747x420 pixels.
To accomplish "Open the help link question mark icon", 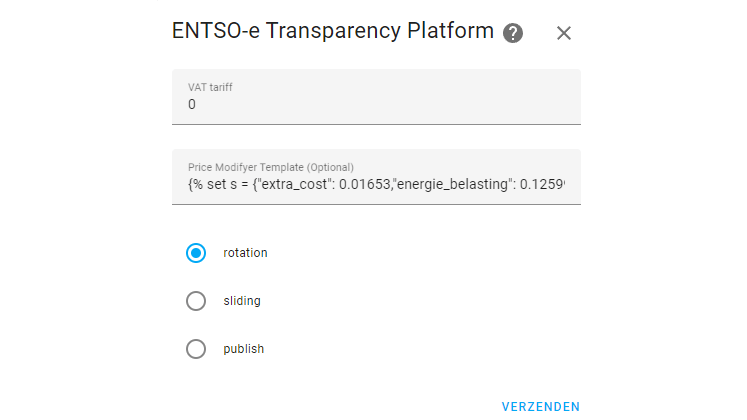I will [513, 33].
